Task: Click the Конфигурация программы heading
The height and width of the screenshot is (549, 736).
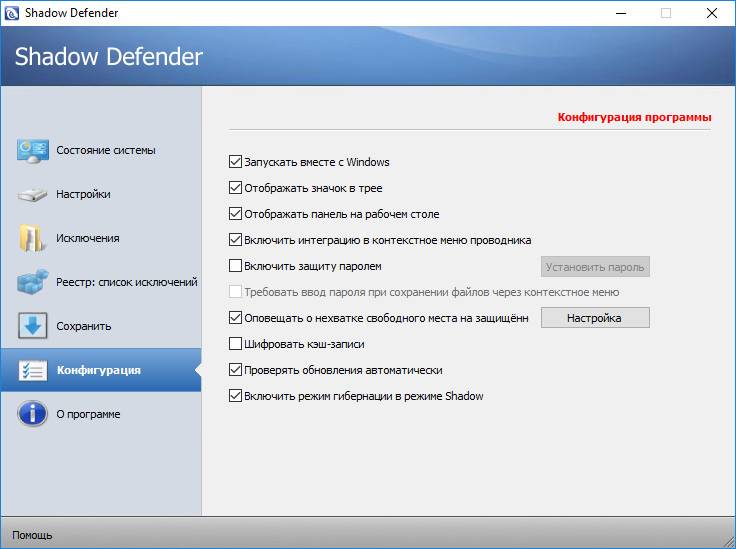Action: tap(634, 117)
